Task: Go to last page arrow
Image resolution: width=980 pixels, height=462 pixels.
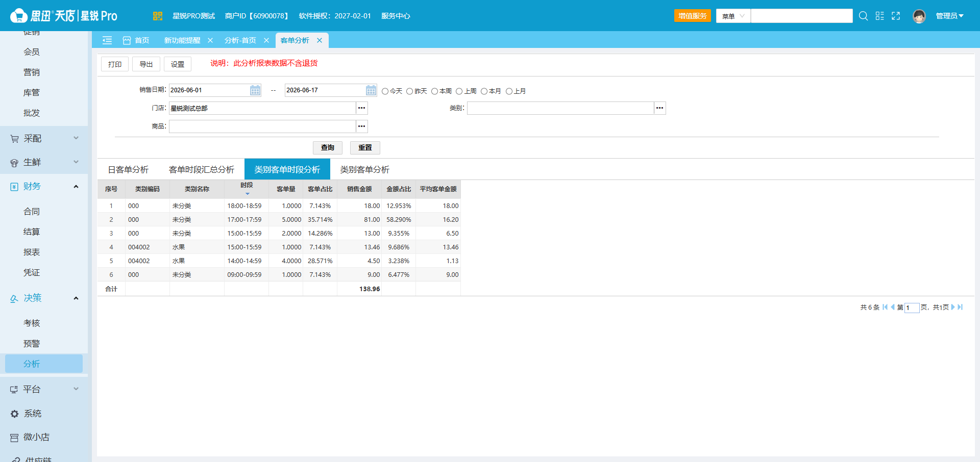Action: pyautogui.click(x=960, y=307)
